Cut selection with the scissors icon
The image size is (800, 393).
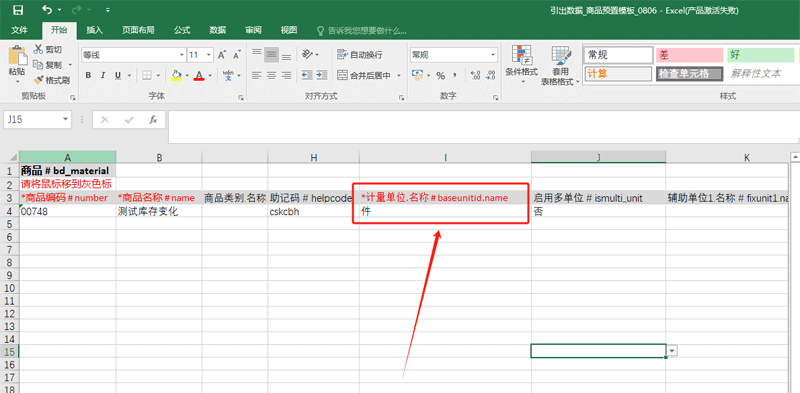38,50
